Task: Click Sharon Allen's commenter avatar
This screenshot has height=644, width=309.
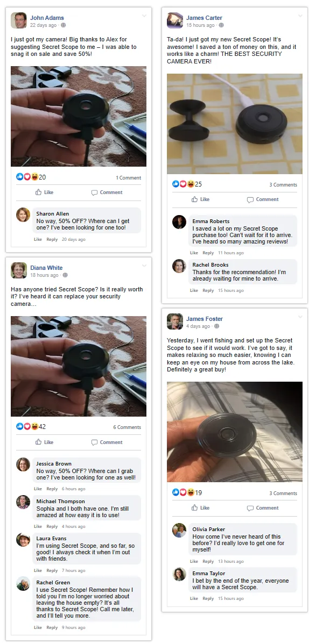Action: coord(23,215)
